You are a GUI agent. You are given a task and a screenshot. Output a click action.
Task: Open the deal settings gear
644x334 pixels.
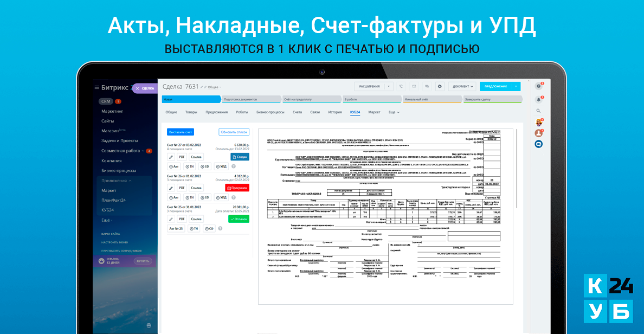(x=440, y=86)
